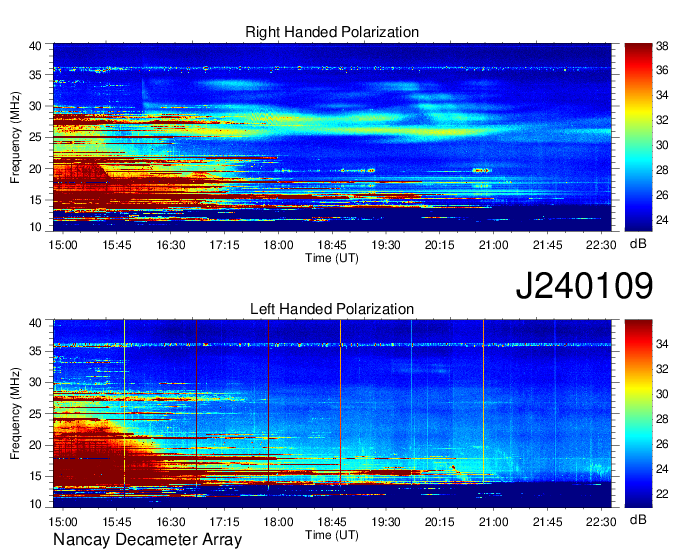Click the "dB" unit beside Right Handed colorbar

point(638,244)
